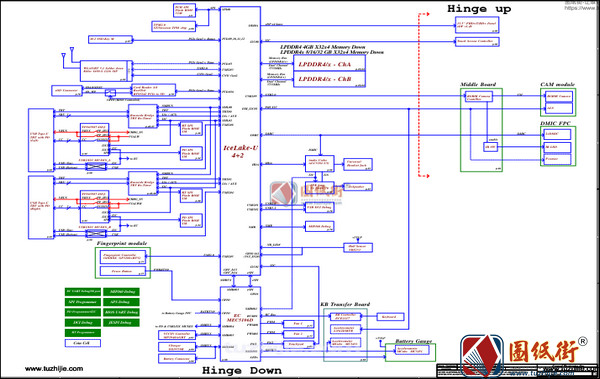Select the Keyboard block near KB Transfer Board
Viewport: 600px width, 379px height.
390,317
